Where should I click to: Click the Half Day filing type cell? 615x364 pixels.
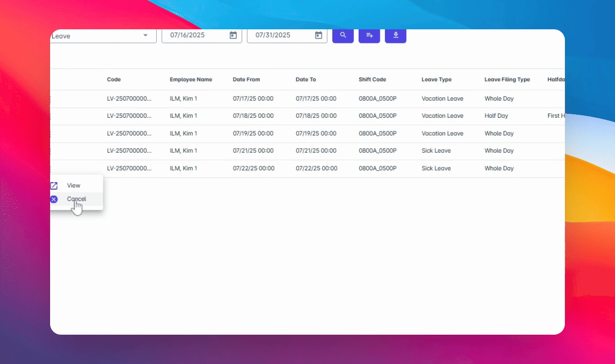pos(496,116)
